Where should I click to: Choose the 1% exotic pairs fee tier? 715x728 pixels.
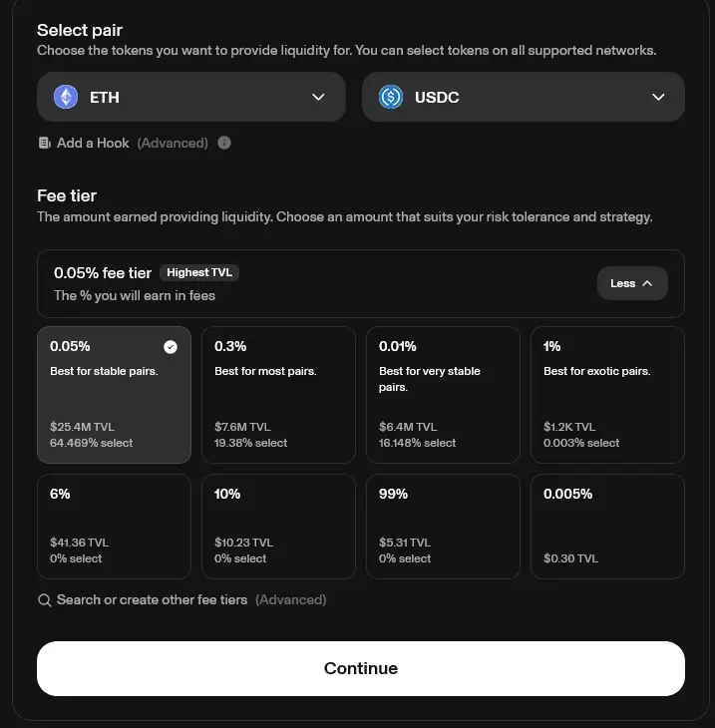coord(607,395)
